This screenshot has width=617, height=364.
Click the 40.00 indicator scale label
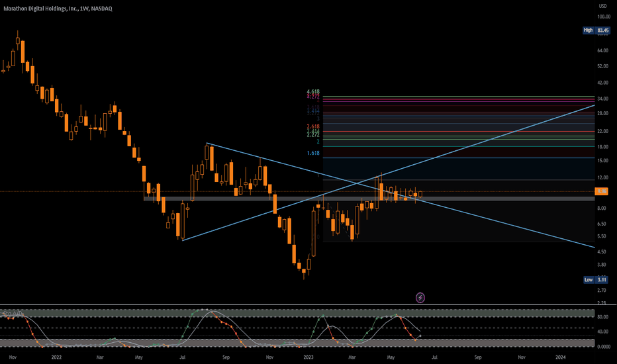click(603, 332)
